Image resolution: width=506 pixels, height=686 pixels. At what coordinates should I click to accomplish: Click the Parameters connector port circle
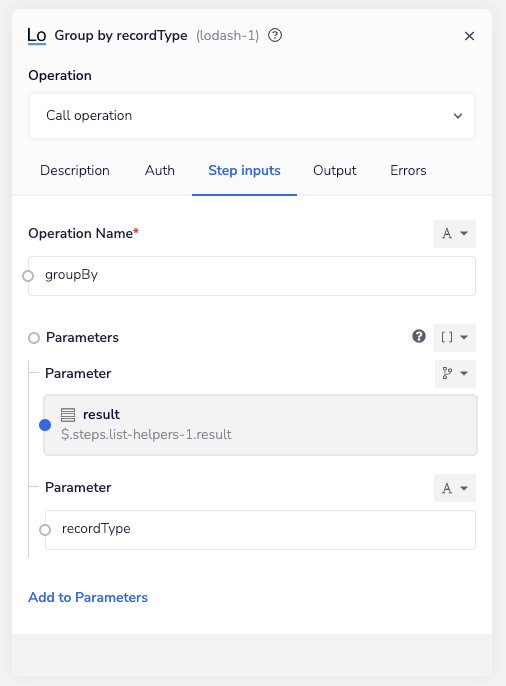click(34, 338)
